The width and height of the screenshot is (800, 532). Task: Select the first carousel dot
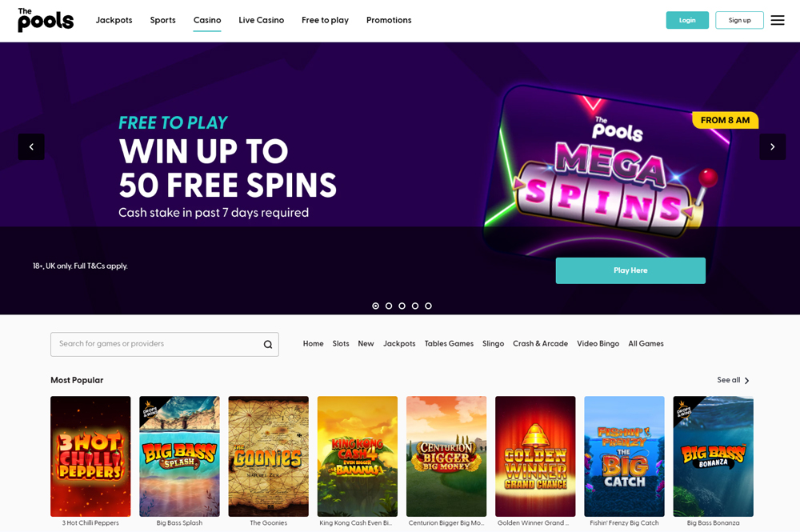(x=375, y=306)
